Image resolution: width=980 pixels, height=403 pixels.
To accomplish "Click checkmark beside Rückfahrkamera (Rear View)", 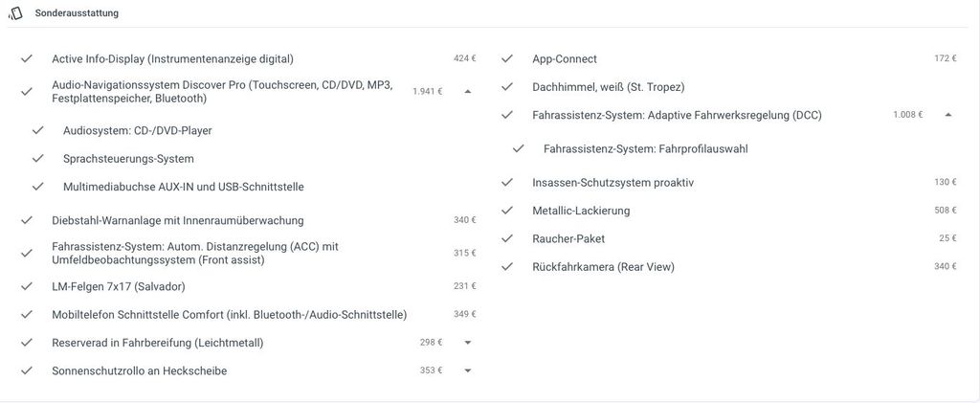I will pyautogui.click(x=507, y=267).
